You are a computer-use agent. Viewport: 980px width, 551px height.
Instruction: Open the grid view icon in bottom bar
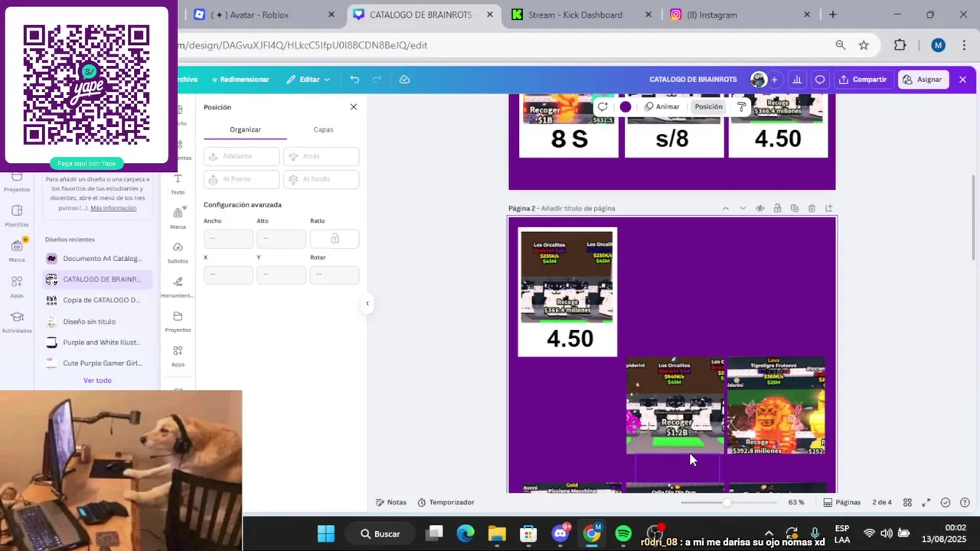tap(907, 503)
